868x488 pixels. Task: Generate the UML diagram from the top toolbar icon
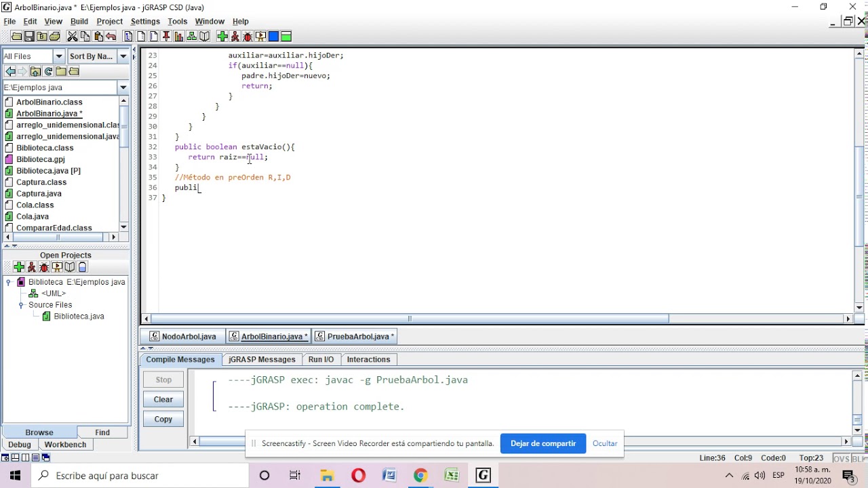pyautogui.click(x=191, y=37)
